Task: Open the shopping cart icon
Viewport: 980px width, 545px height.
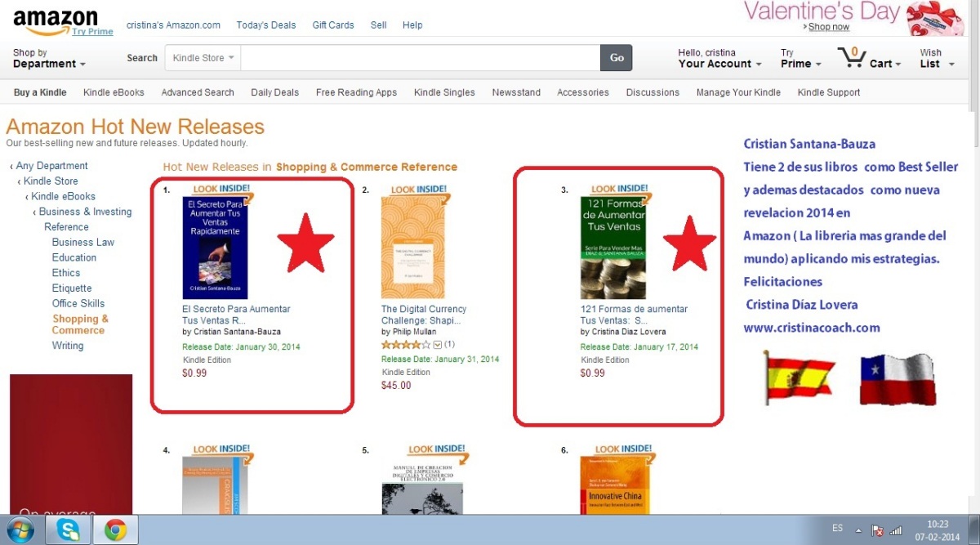Action: [851, 59]
